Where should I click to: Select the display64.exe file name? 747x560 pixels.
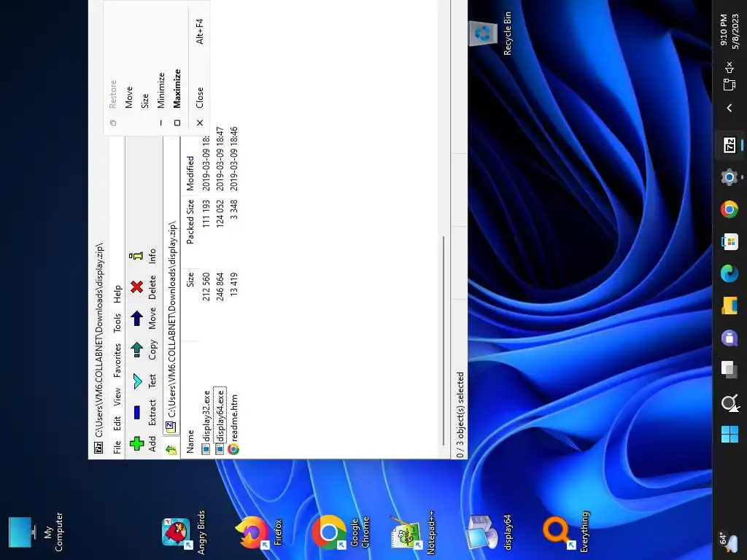(x=220, y=416)
